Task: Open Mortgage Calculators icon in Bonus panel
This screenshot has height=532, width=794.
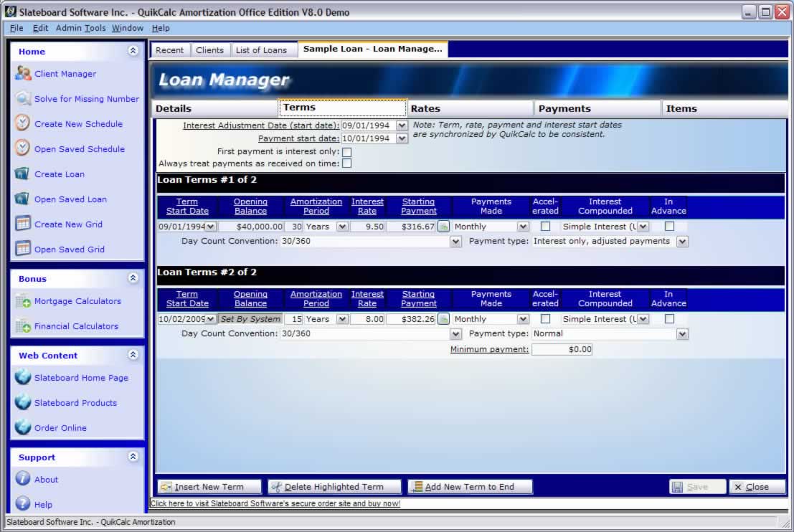Action: [23, 301]
